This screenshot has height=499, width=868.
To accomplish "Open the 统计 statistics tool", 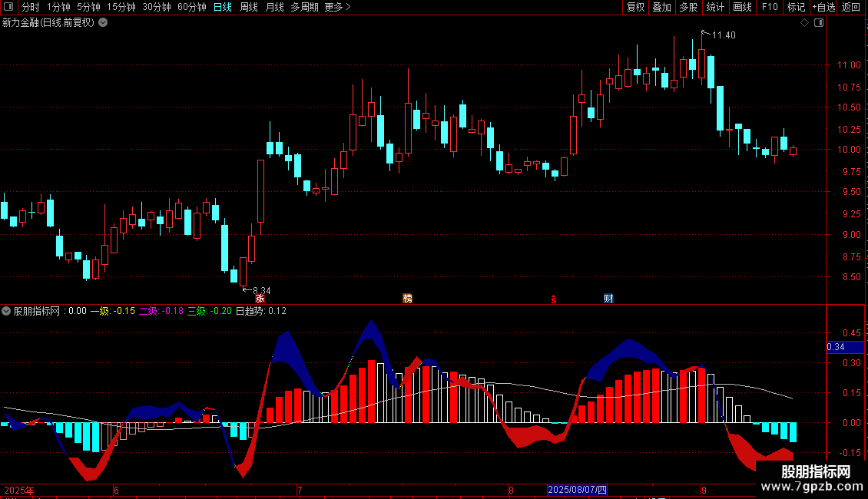I will (715, 7).
